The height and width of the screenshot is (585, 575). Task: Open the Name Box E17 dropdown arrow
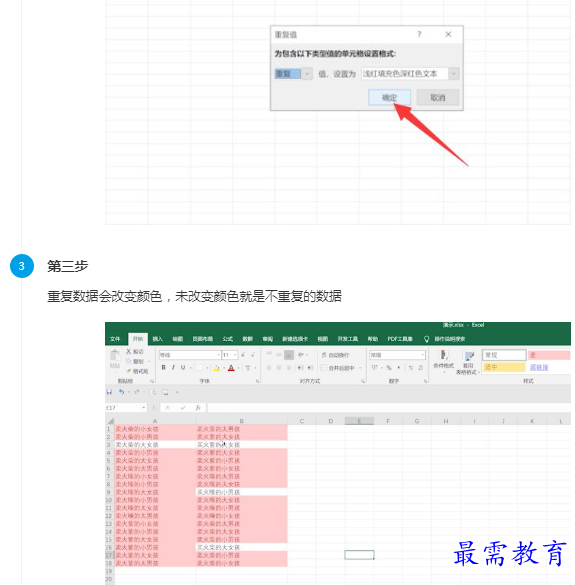coord(144,408)
